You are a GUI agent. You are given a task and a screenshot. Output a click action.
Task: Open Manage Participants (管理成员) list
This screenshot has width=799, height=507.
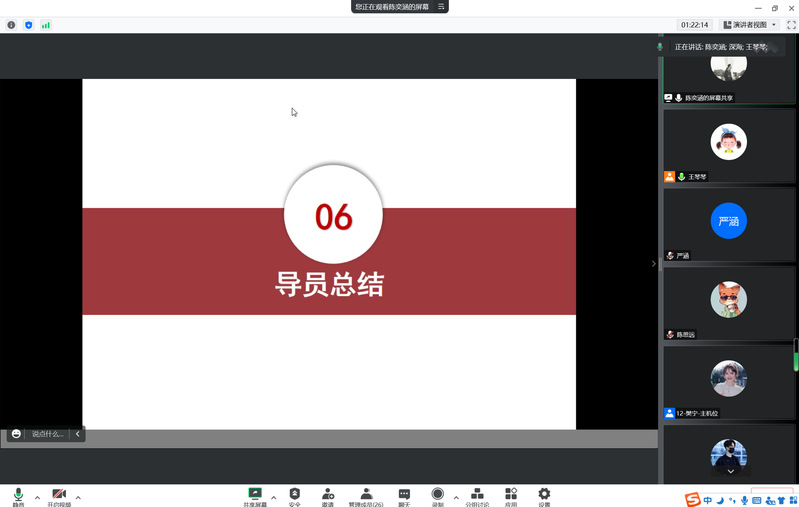366,495
